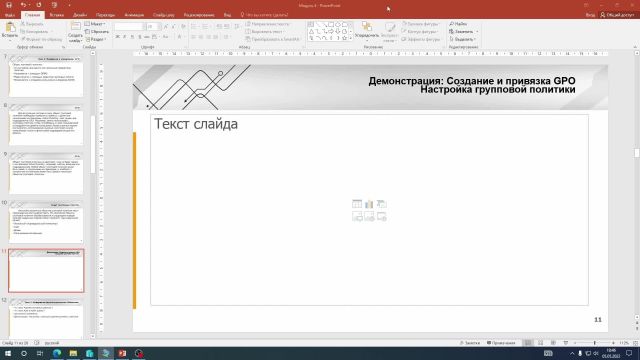Click the Italic (К) formatting icon

[x=124, y=37]
